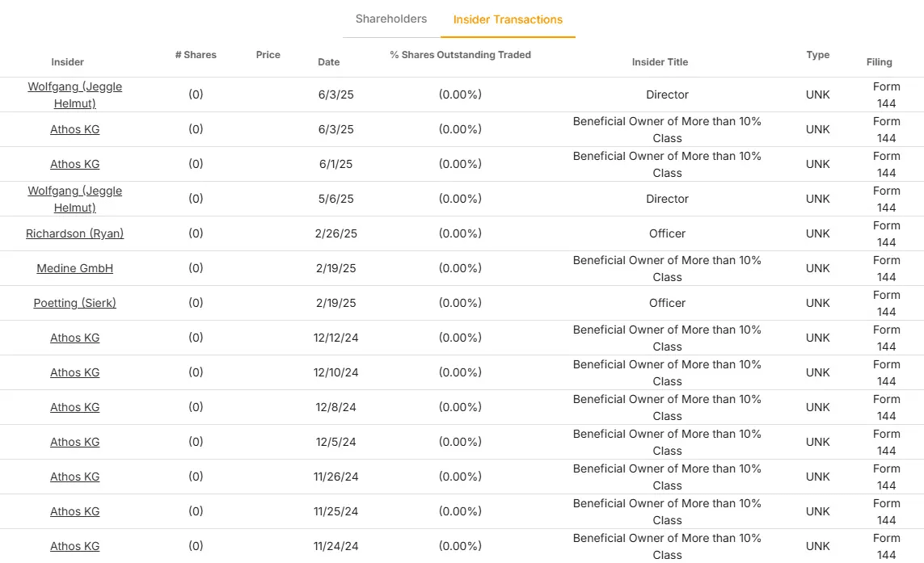924x563 pixels.
Task: Open Athos KG link dated 6/3/25
Action: pos(75,129)
